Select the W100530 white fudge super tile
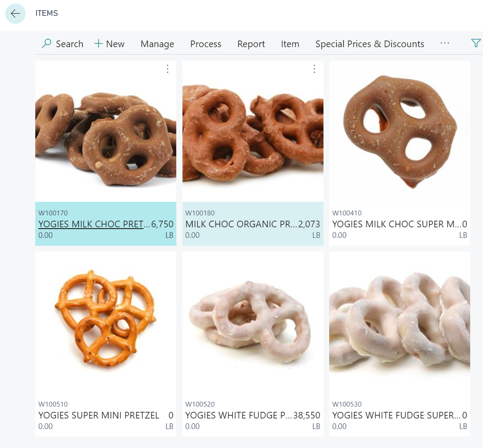Viewport: 483px width, 448px height. click(400, 344)
